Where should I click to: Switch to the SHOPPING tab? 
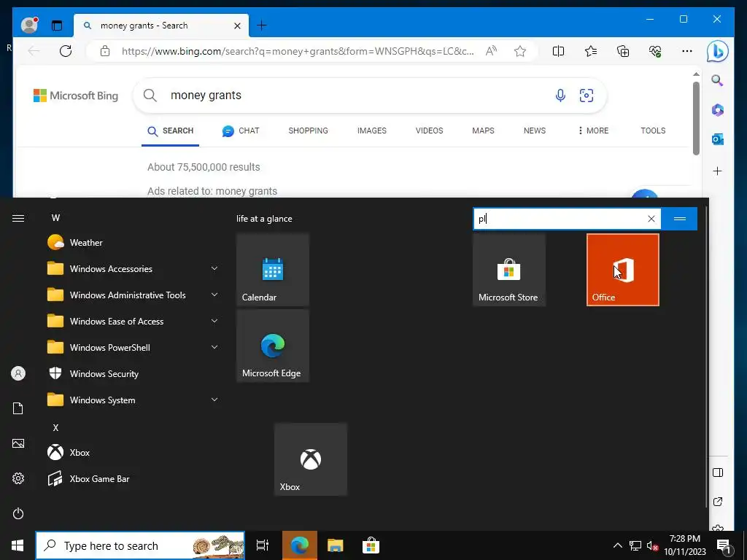click(x=309, y=131)
